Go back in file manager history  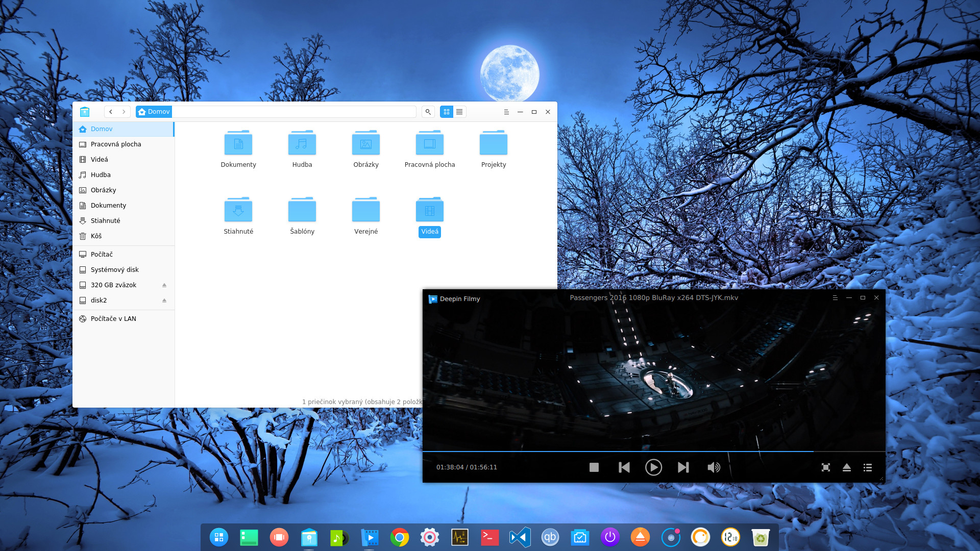(x=111, y=112)
